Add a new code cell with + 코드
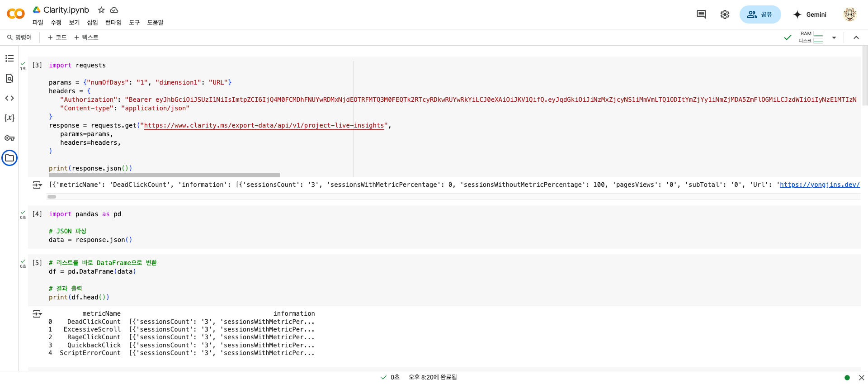Screen dimensions: 868x384 tap(57, 38)
